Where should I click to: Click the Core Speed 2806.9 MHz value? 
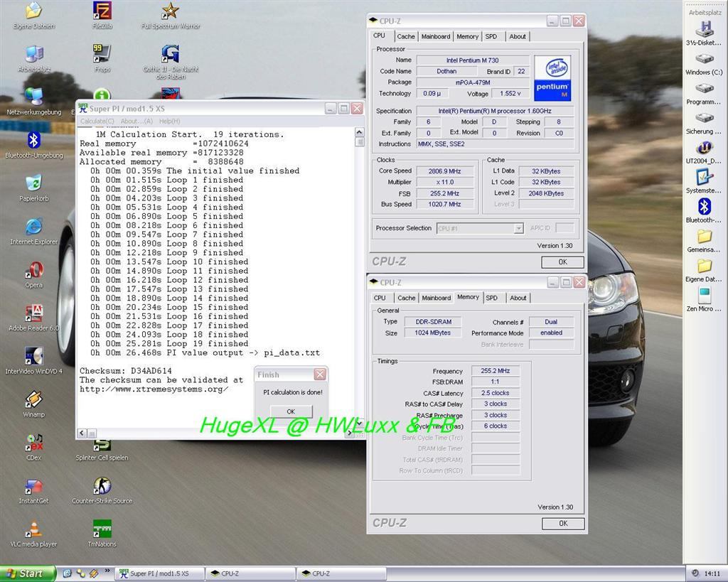click(x=445, y=171)
